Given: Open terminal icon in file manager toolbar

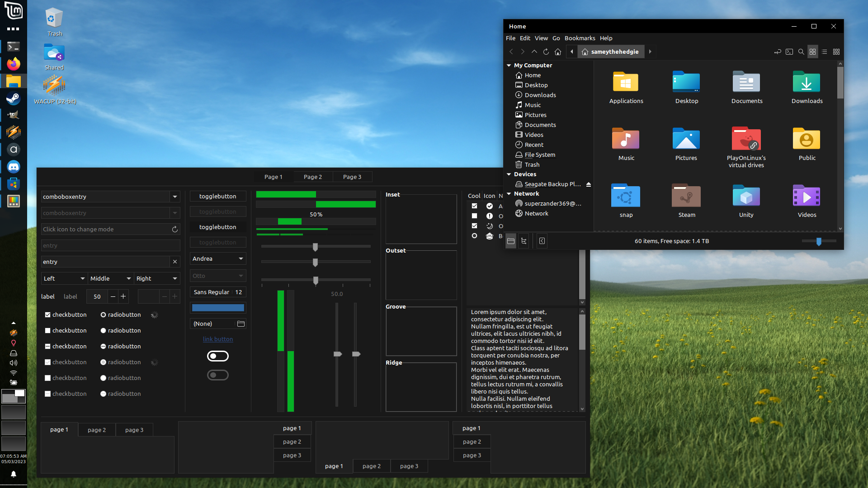Looking at the screenshot, I should coord(789,52).
